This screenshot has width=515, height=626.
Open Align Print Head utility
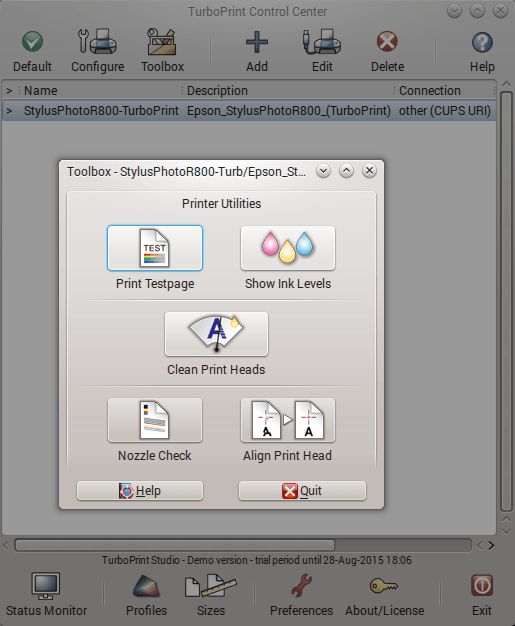point(288,420)
